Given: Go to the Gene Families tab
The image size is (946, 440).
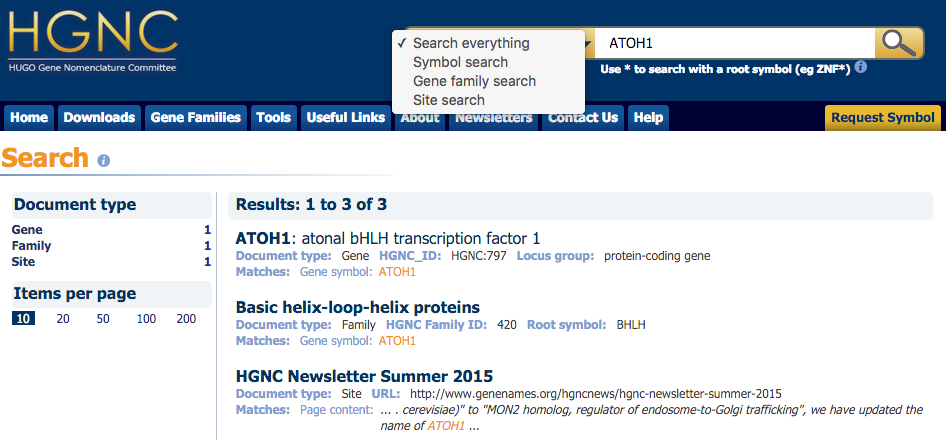Looking at the screenshot, I should pyautogui.click(x=196, y=118).
